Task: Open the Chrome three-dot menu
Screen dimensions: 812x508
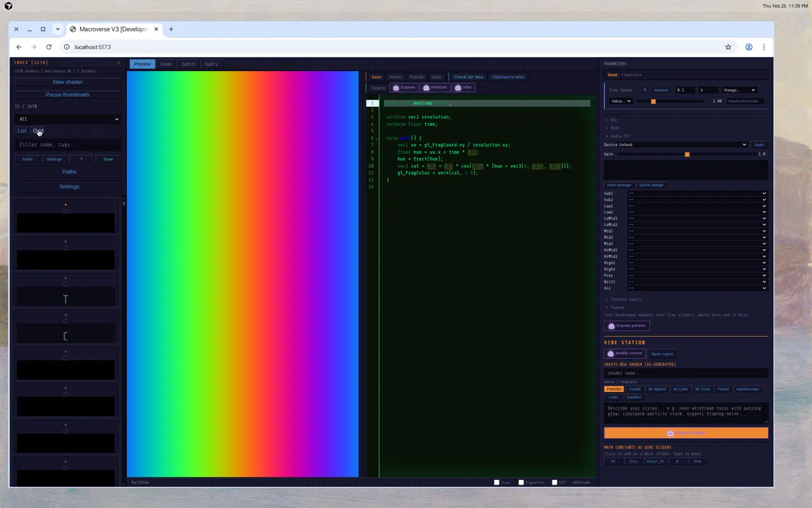Action: pos(764,47)
